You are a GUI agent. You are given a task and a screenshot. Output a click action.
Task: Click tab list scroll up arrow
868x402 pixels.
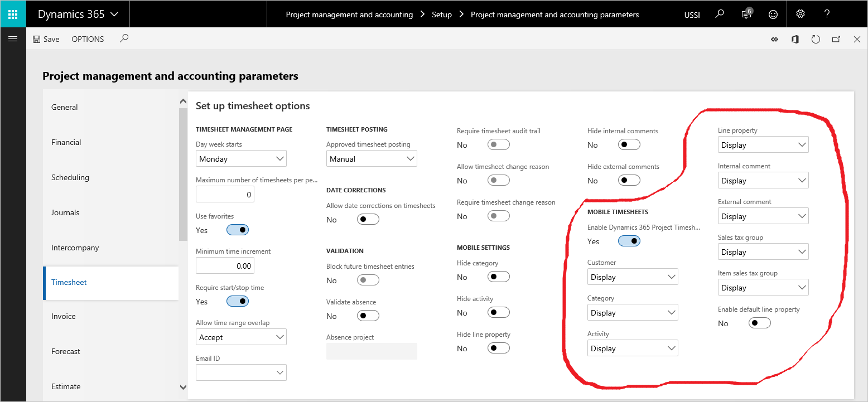point(183,101)
